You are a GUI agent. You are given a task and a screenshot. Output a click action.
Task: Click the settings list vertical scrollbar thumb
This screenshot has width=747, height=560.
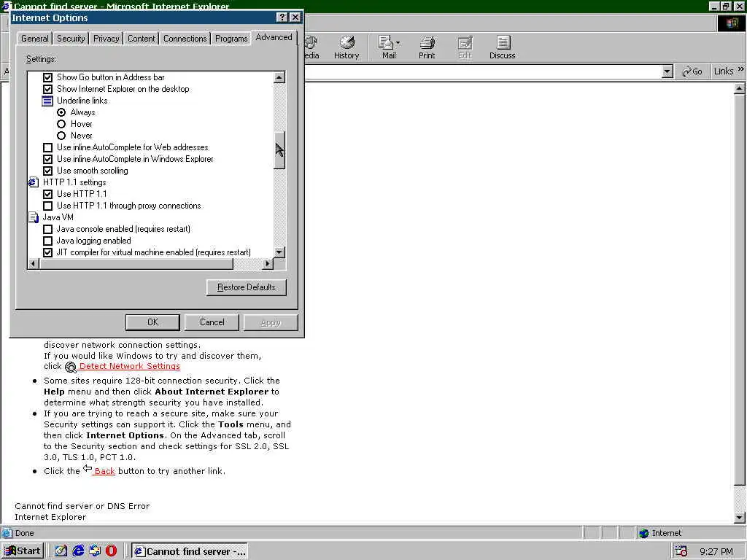click(x=279, y=150)
